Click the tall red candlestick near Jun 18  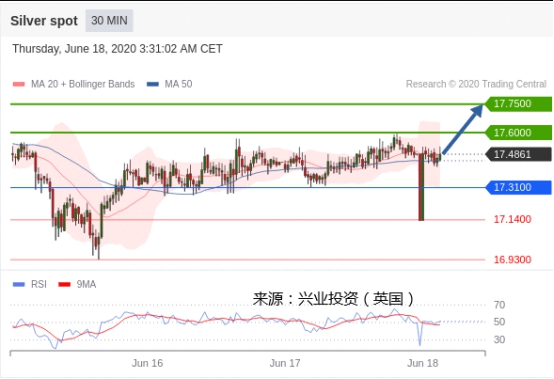(421, 187)
